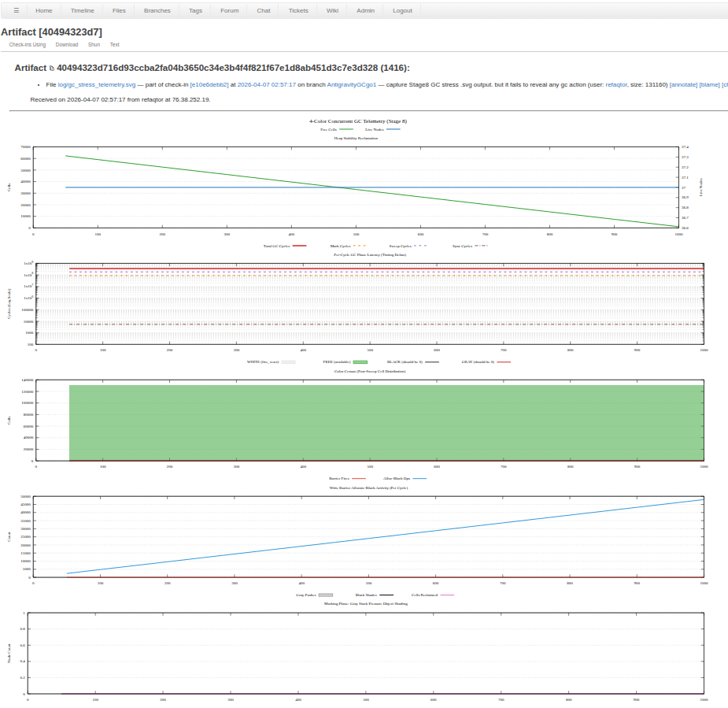Go to the Home page
Image resolution: width=728 pixels, height=708 pixels.
click(44, 10)
